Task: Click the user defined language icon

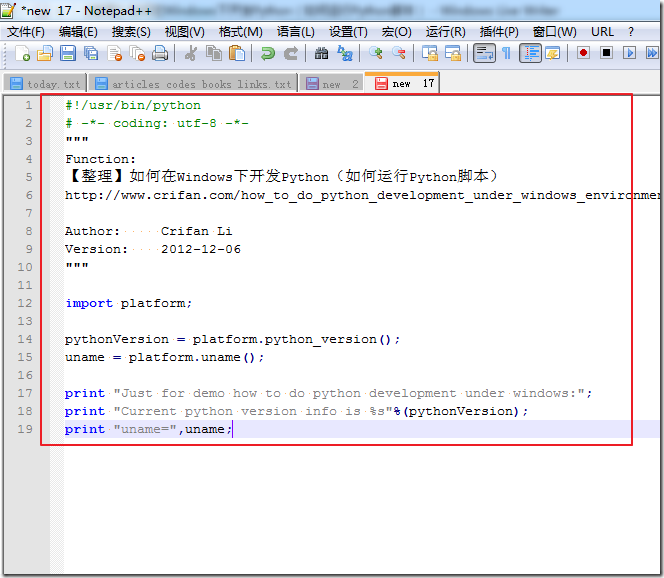Action: (x=553, y=54)
